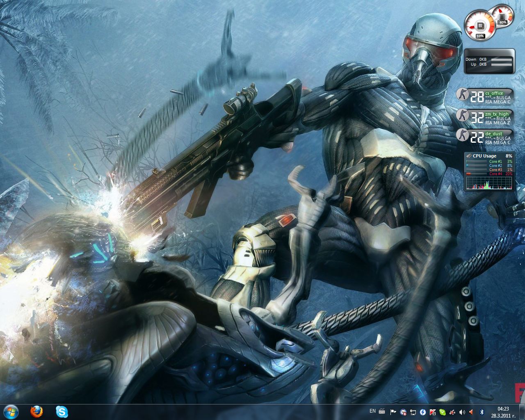Open Kaspersky from the system tray
The image size is (525, 420).
433,412
